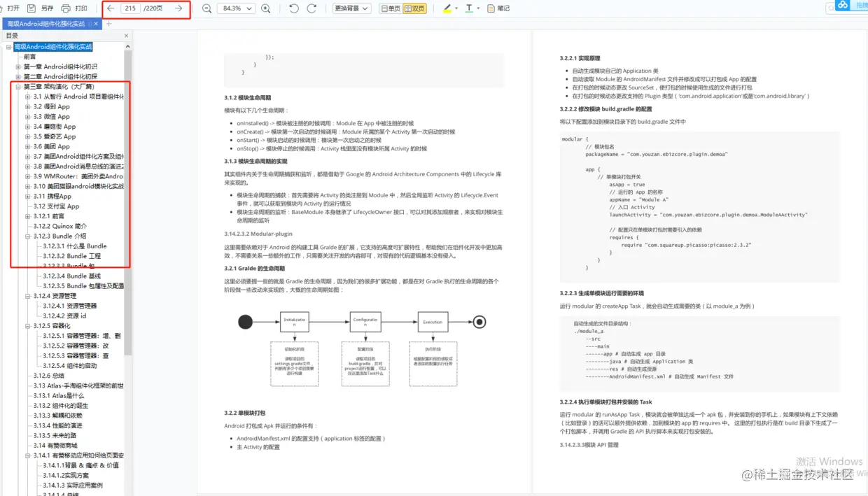Close the 目录 outline panel
Image resolution: width=868 pixels, height=496 pixels.
click(127, 36)
